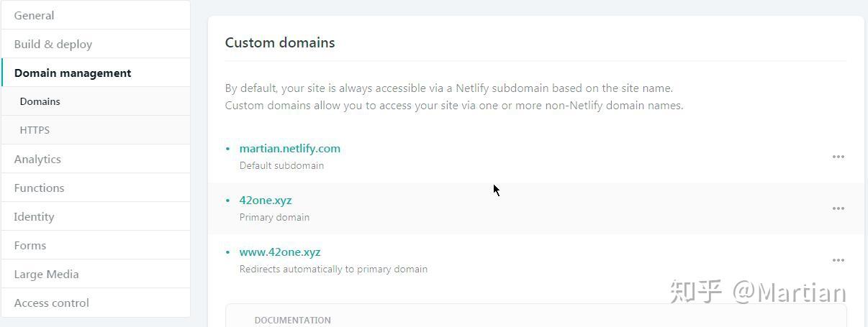
Task: Navigate to Forms settings
Action: coord(30,245)
